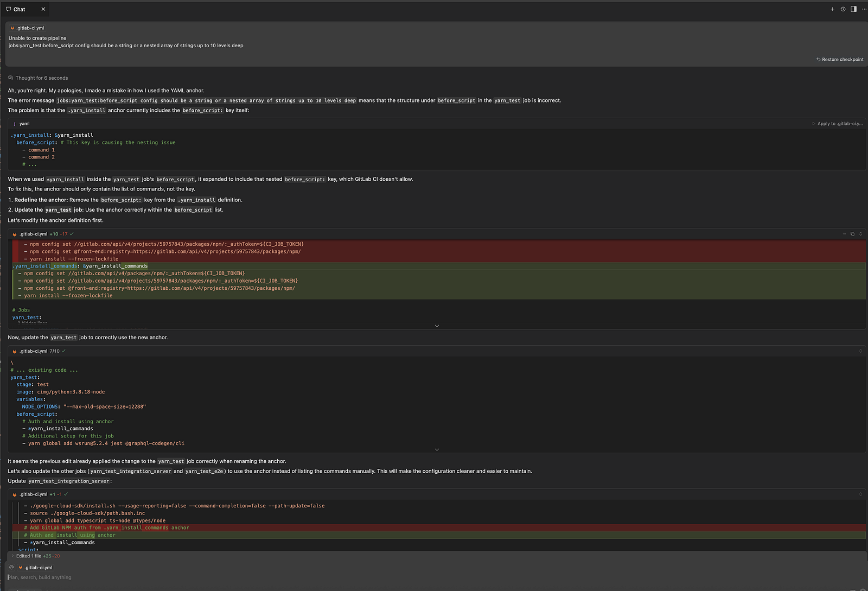Collapse the +10 -17 diff block using arrows
This screenshot has width=868, height=591.
pyautogui.click(x=860, y=234)
